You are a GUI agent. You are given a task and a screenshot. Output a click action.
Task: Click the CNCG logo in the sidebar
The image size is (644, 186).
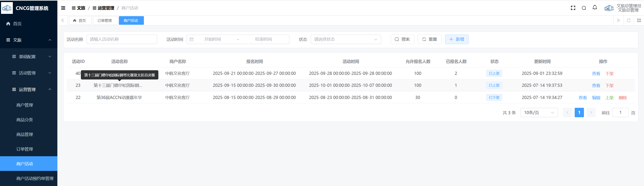(x=7, y=8)
